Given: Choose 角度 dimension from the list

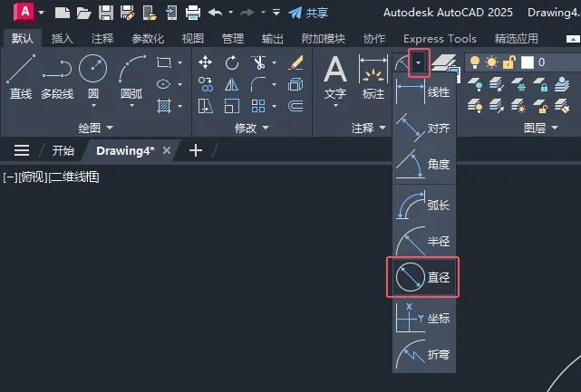Looking at the screenshot, I should point(424,164).
